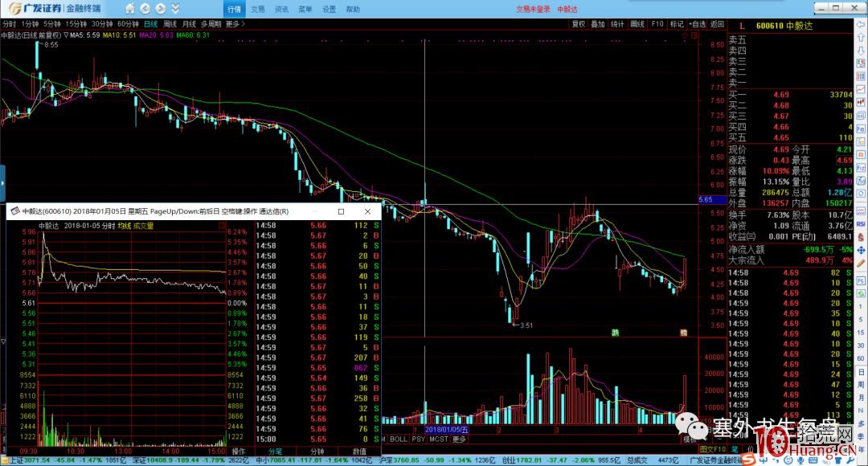Click the small square icon above price axis
Viewport: 868px width, 466px height.
pyautogui.click(x=694, y=35)
